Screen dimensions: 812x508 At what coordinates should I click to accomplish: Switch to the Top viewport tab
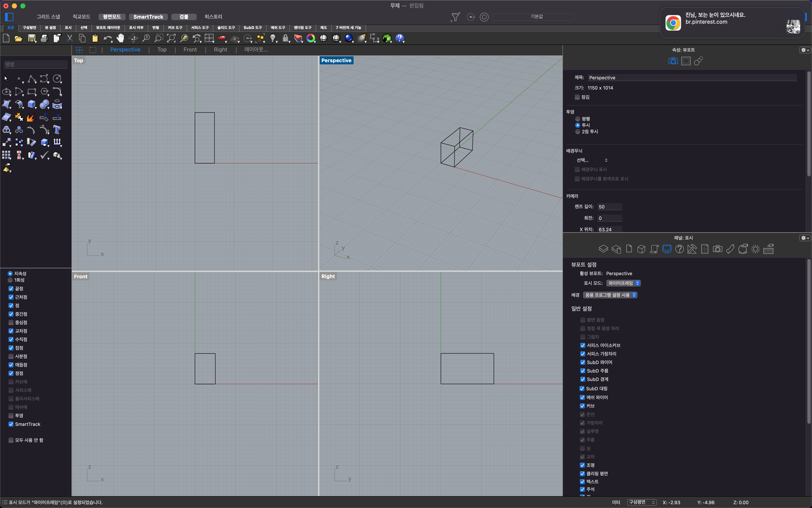[162, 50]
